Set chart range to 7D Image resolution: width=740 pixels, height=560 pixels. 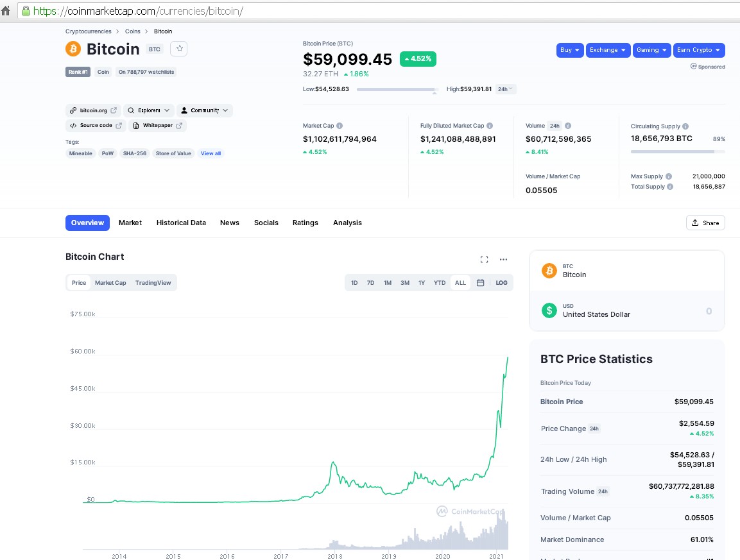point(370,283)
